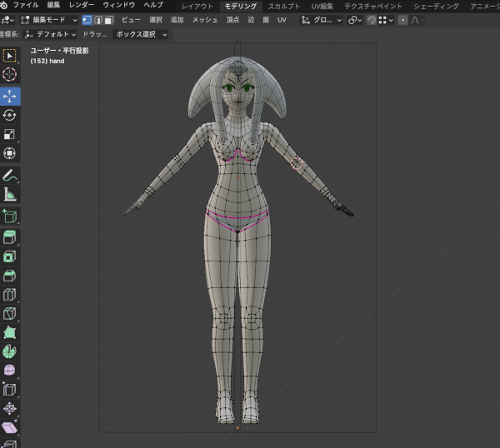Open transform orientation グロ... dropdown
This screenshot has width=500, height=448.
[x=321, y=20]
